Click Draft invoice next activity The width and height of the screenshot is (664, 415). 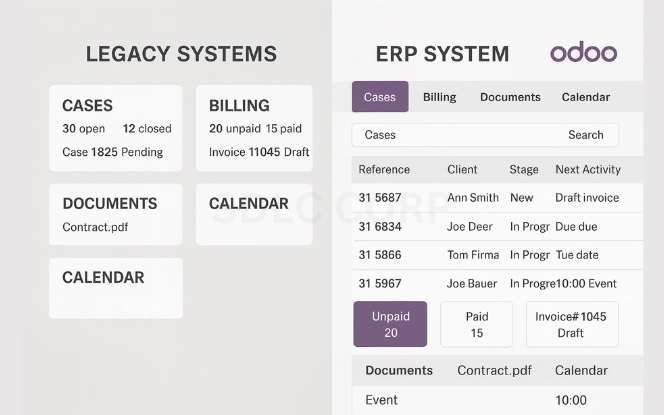pyautogui.click(x=587, y=198)
